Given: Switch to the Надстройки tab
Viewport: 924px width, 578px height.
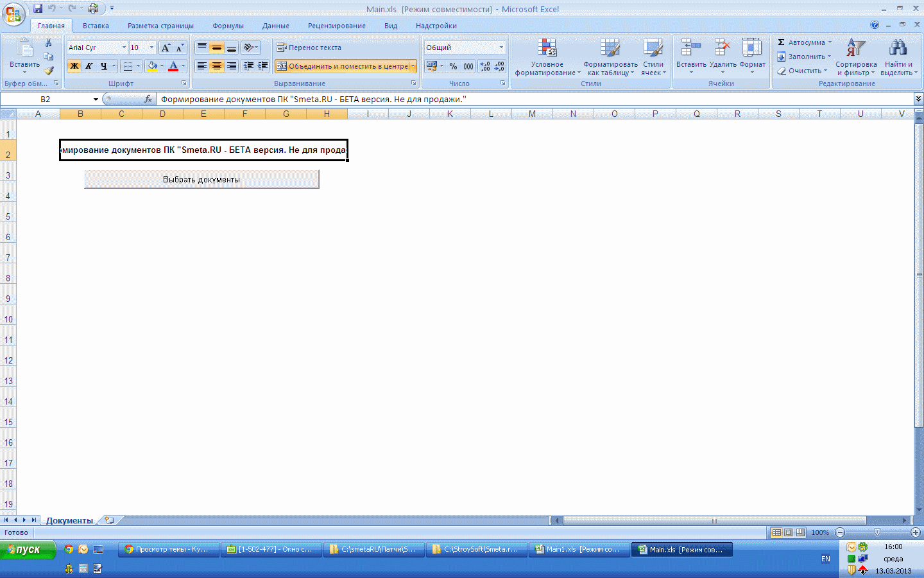Looking at the screenshot, I should pos(436,26).
